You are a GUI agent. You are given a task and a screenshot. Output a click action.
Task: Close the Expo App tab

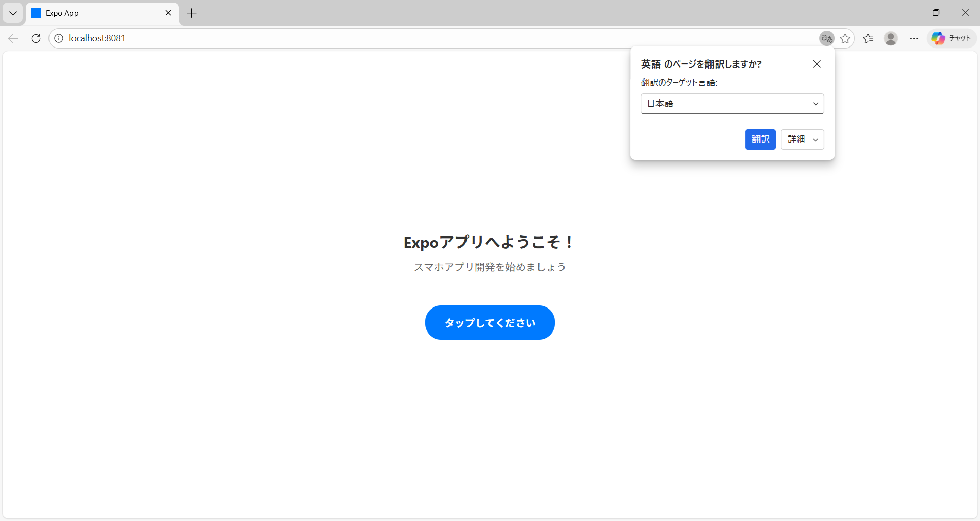pyautogui.click(x=168, y=13)
